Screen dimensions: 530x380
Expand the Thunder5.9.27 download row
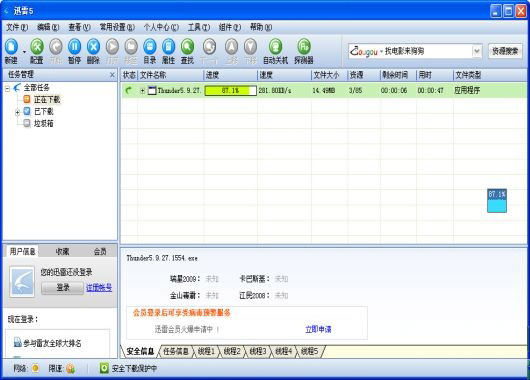[143, 91]
